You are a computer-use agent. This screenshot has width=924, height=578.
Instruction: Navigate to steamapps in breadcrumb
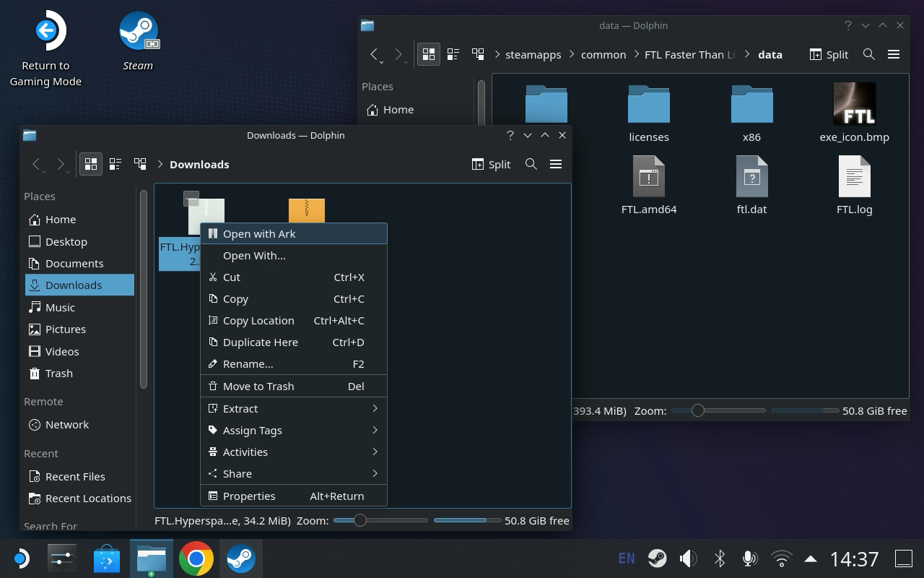533,55
